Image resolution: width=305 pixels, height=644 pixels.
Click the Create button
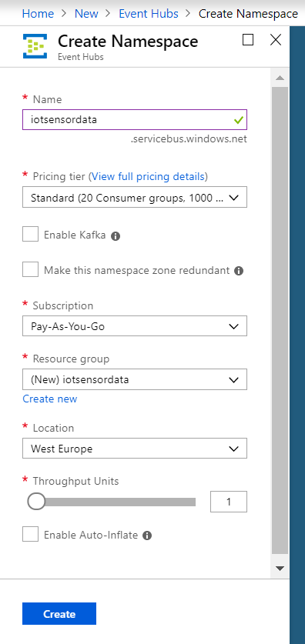(59, 613)
